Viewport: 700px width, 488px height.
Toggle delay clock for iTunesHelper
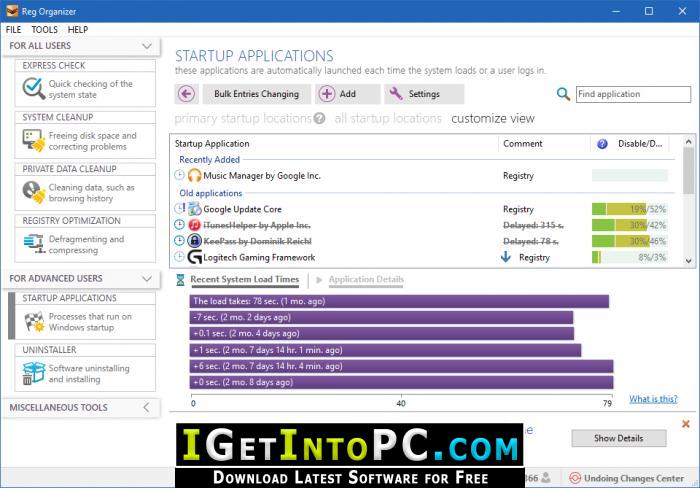coord(179,225)
